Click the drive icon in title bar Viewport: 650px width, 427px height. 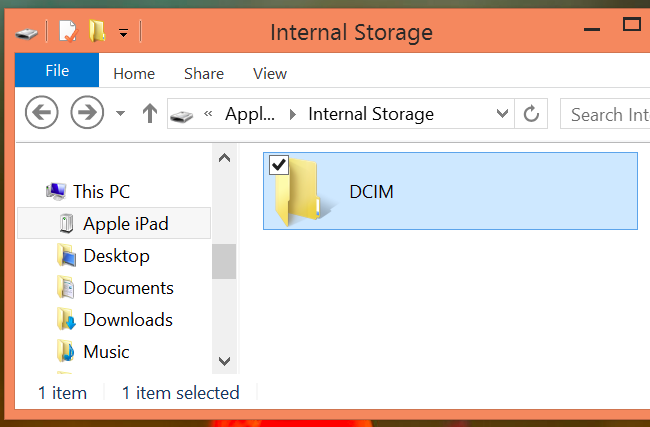pos(27,32)
